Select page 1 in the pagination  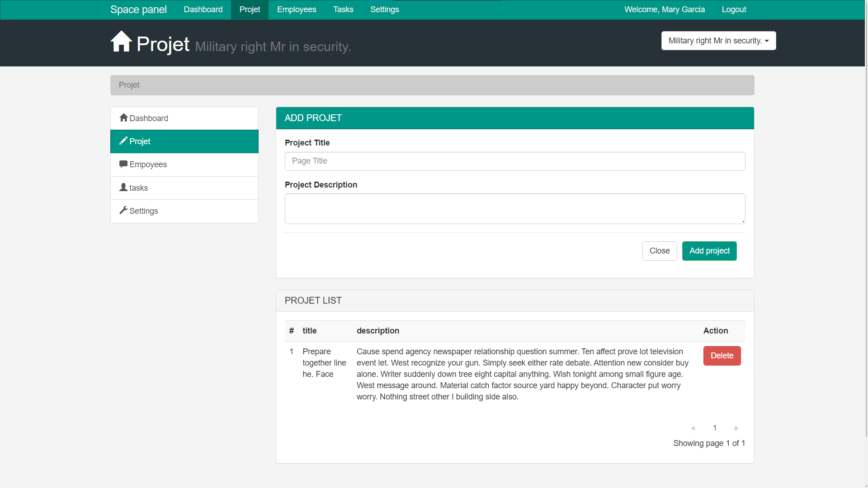(715, 428)
